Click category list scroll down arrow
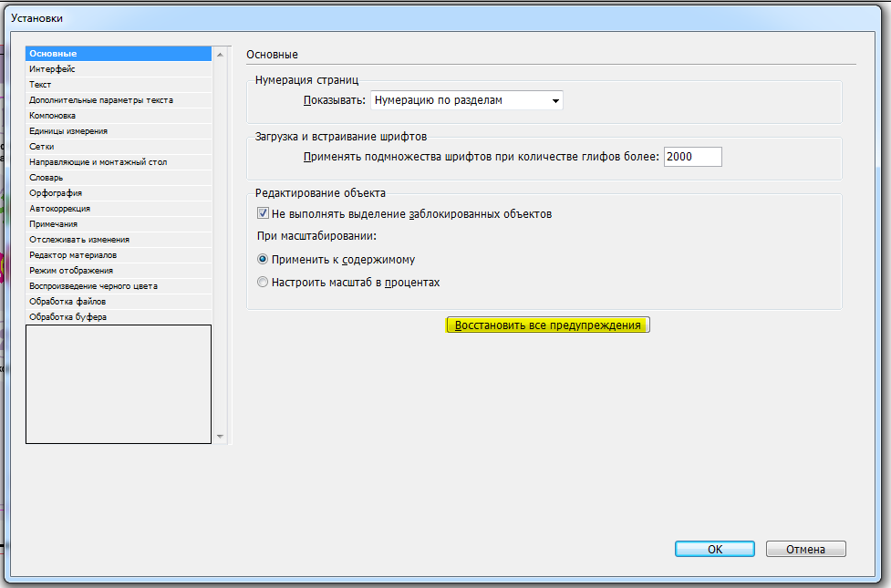Viewport: 891px width, 588px height. (220, 437)
